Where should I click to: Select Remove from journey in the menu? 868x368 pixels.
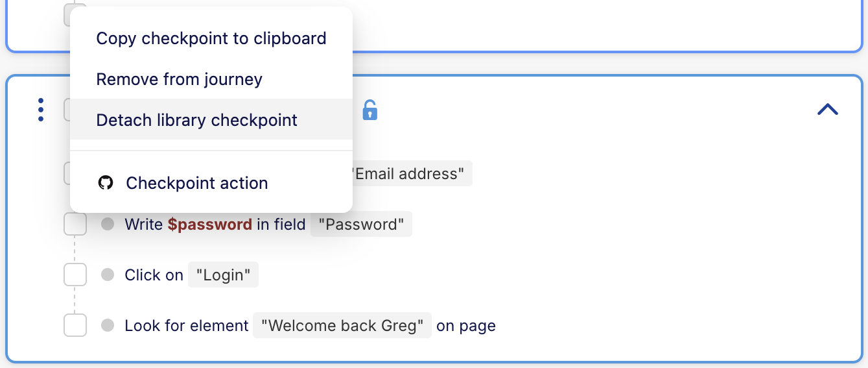coord(179,79)
